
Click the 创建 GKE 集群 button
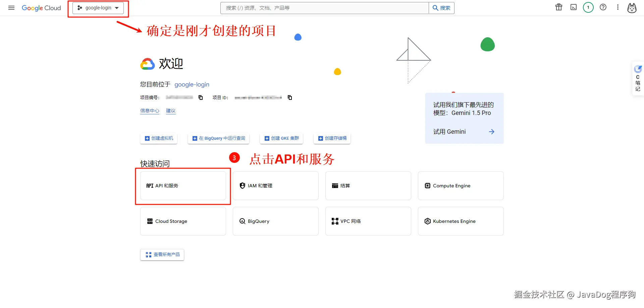coord(281,138)
